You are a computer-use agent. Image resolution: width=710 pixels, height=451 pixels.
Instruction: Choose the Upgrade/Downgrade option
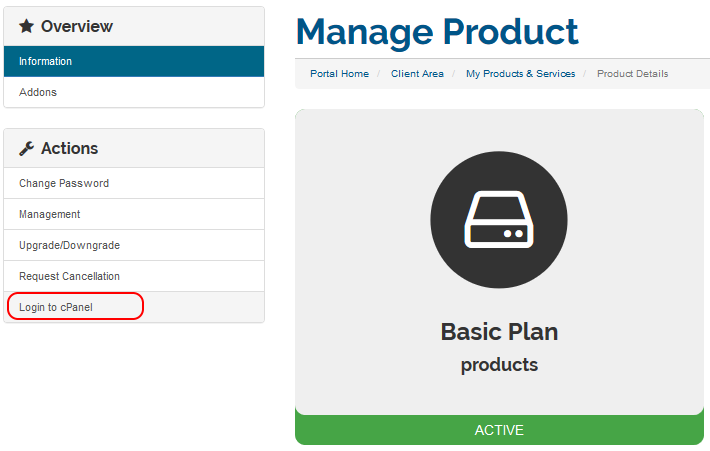point(134,245)
